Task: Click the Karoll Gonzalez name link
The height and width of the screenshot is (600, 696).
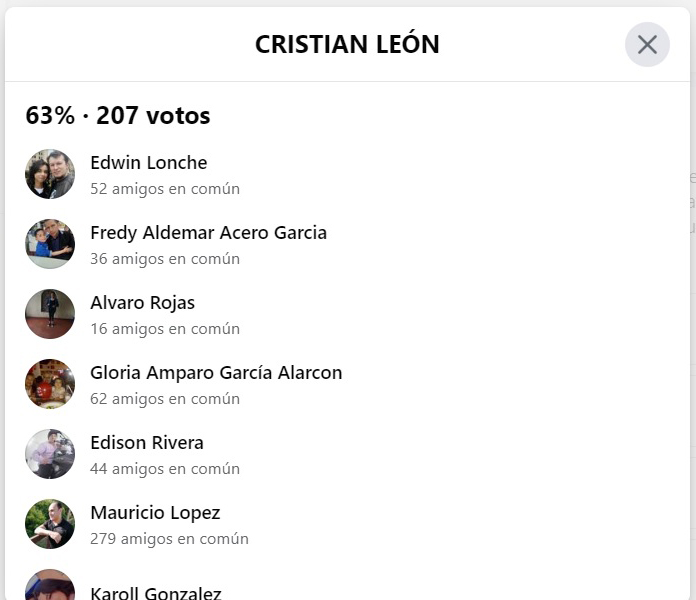Action: 156,593
